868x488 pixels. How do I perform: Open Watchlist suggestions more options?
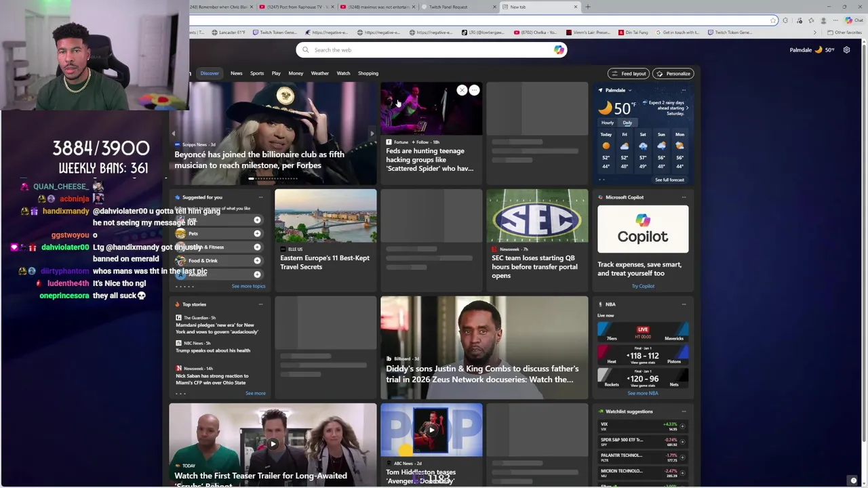(684, 411)
